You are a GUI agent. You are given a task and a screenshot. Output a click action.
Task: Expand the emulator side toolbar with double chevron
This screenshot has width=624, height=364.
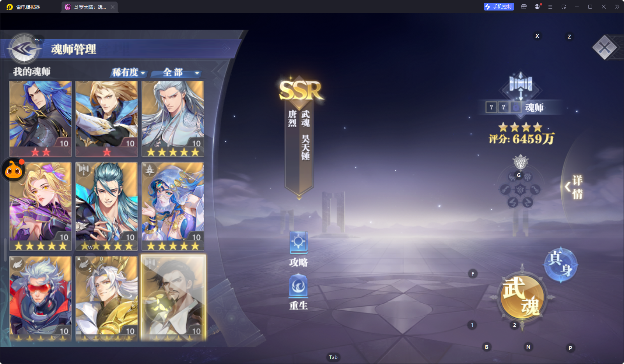click(617, 7)
